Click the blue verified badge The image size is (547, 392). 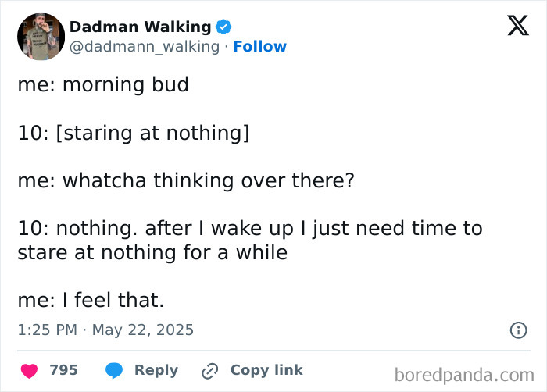223,27
